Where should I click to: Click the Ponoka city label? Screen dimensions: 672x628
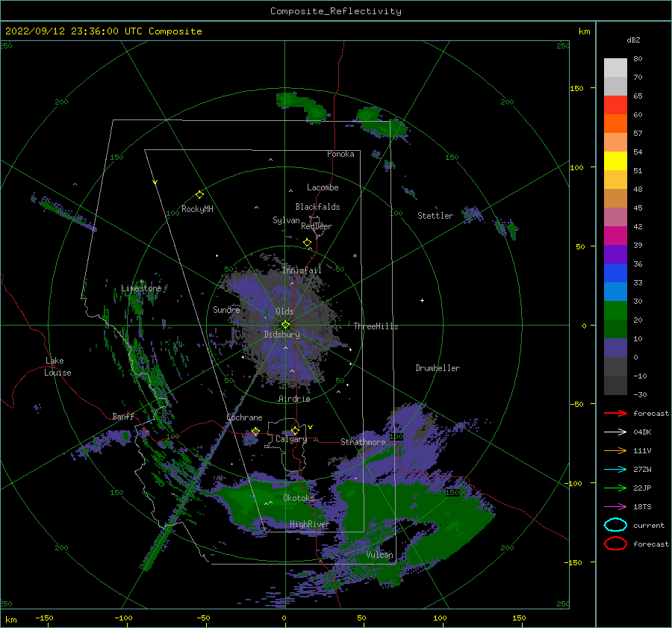[340, 154]
